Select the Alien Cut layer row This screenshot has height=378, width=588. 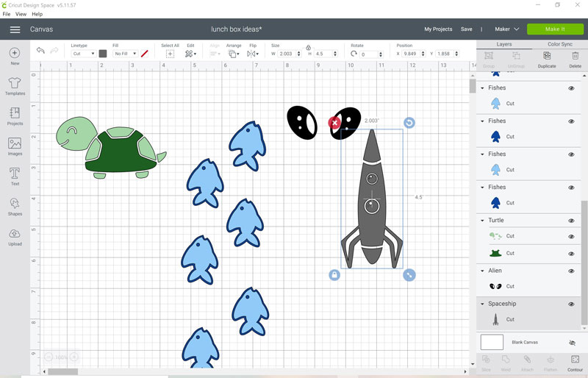tap(528, 286)
